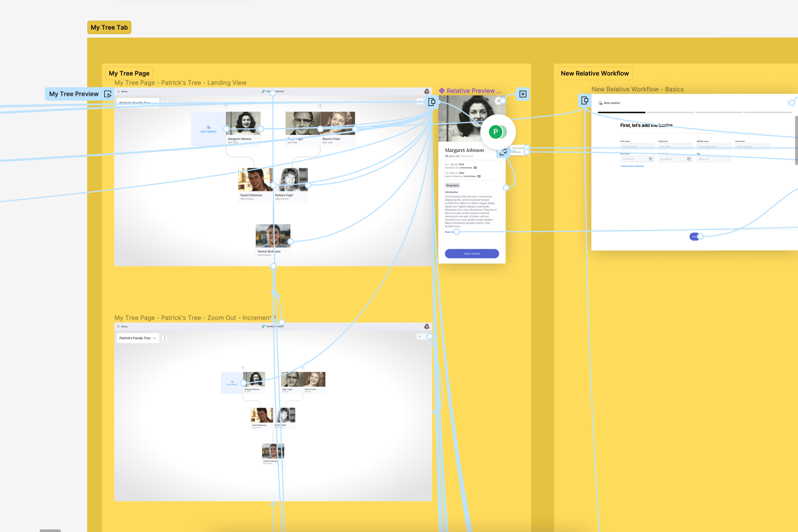Click the close-overlay prototype action icon
Image resolution: width=798 pixels, height=532 pixels.
coord(523,94)
